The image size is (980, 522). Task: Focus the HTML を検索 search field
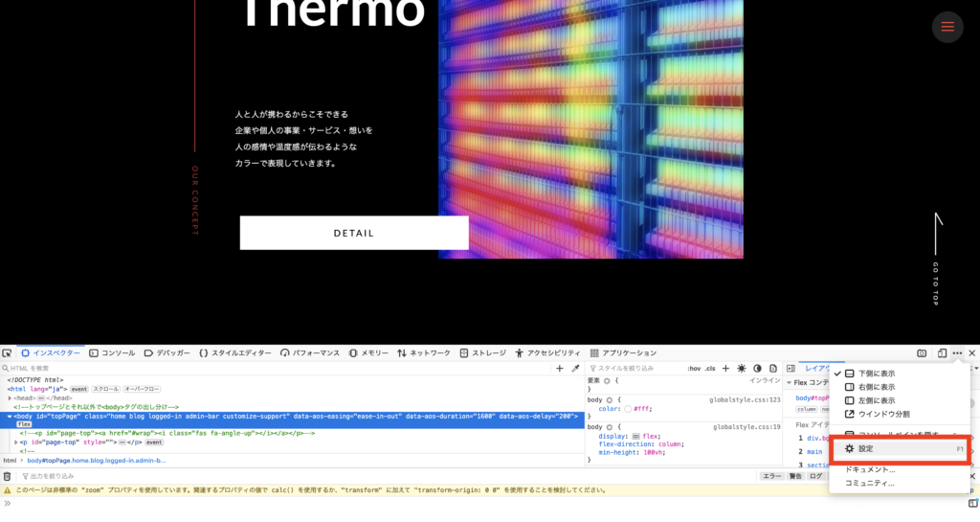point(278,368)
